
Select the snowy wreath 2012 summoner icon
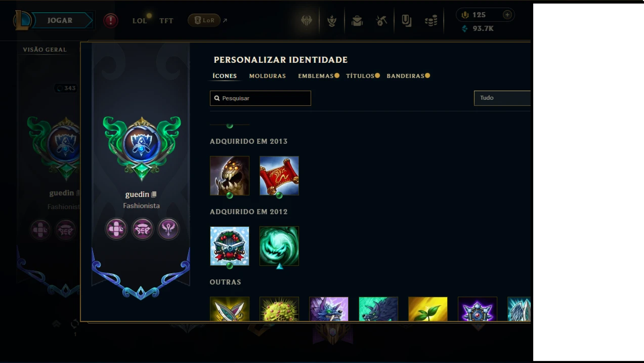click(x=230, y=246)
